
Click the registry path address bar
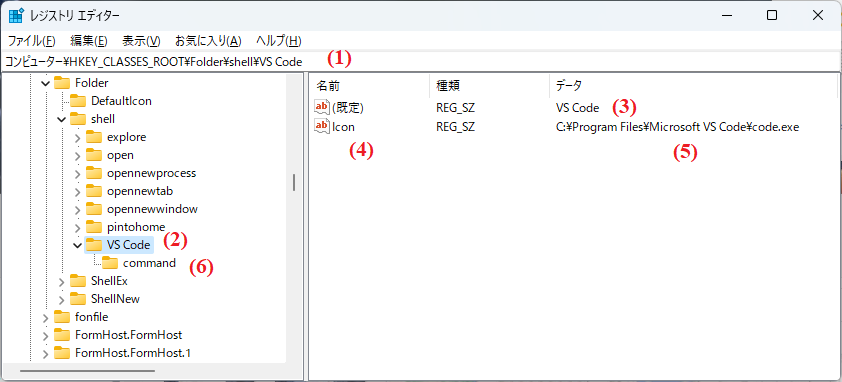420,62
